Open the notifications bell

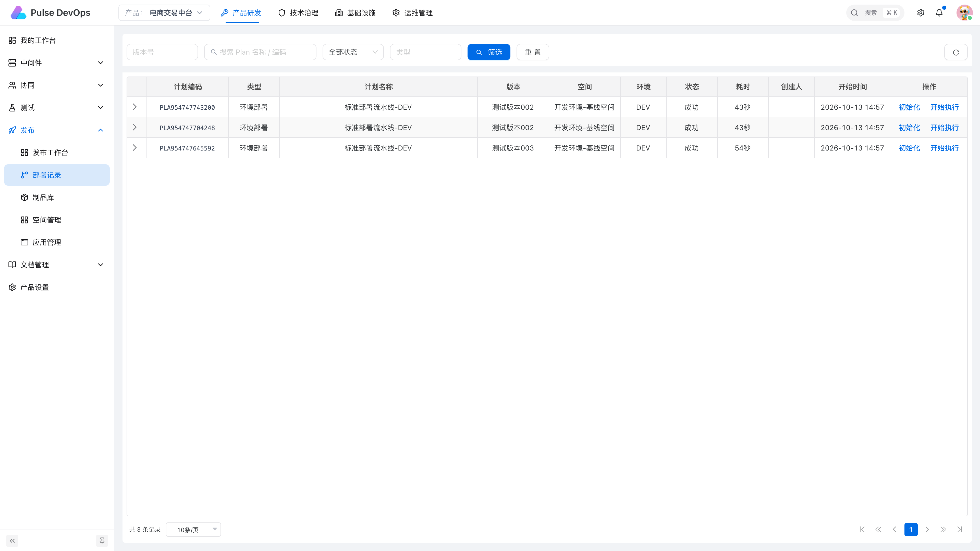(939, 13)
